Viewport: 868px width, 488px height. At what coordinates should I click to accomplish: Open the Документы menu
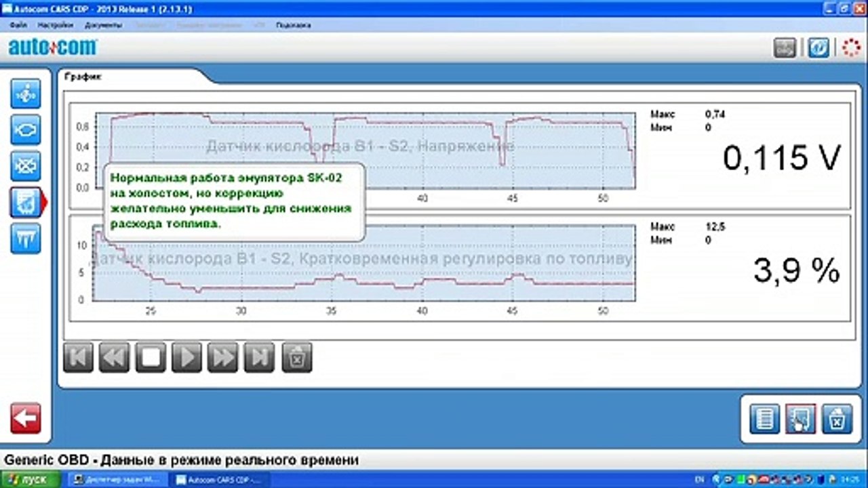click(x=103, y=25)
